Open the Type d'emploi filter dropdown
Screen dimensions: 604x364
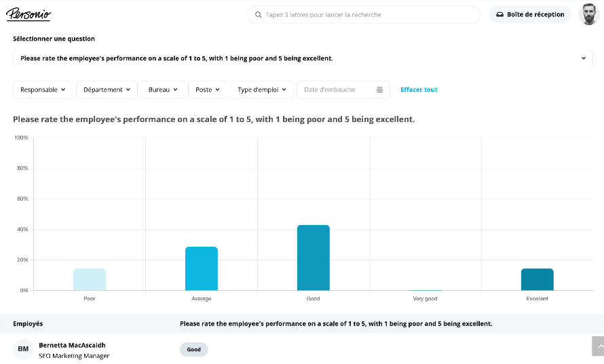(262, 89)
